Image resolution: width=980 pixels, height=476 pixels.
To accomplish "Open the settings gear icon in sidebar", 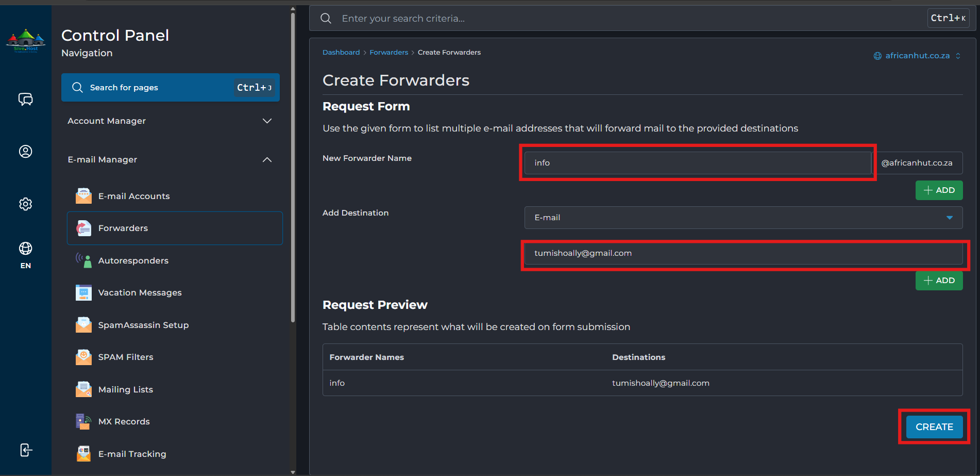I will [25, 204].
